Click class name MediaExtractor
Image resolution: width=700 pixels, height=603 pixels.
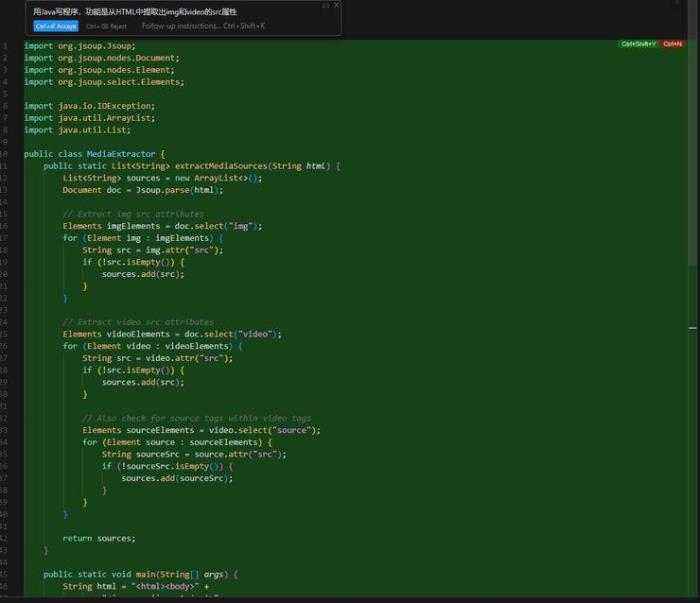[x=121, y=154]
